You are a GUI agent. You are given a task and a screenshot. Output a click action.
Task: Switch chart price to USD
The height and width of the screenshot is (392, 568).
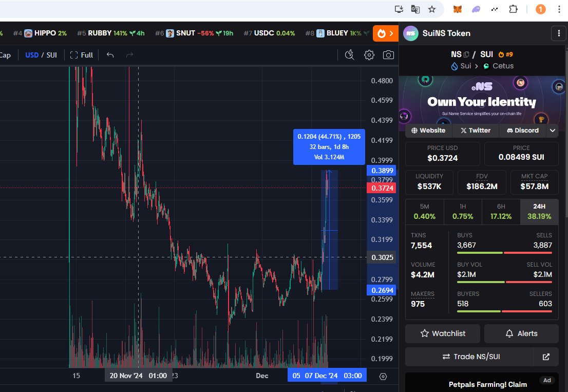(x=32, y=55)
